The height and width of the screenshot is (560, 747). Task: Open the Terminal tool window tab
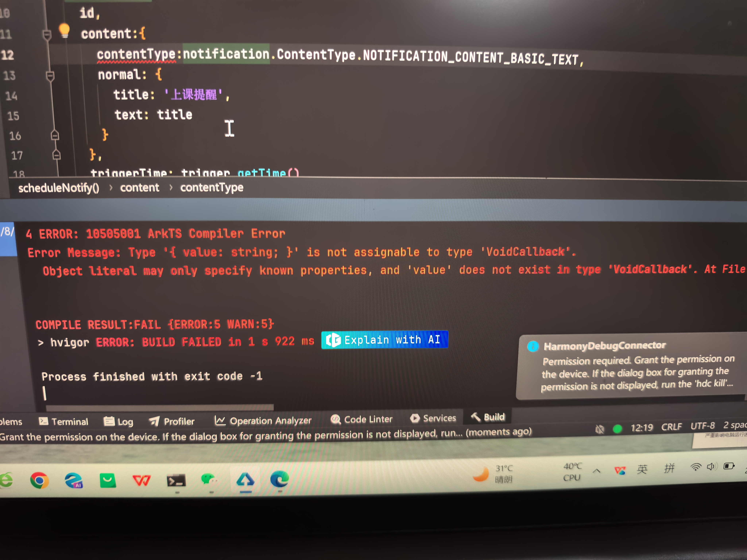63,421
